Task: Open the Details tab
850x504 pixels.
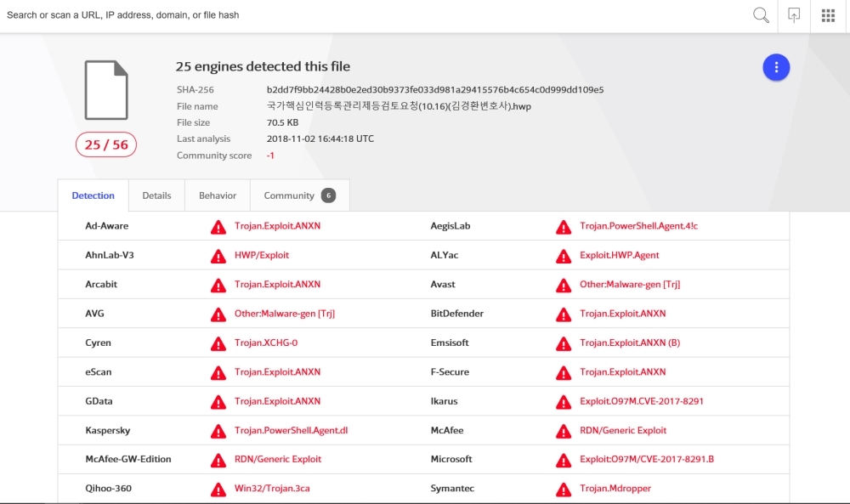Action: [156, 195]
